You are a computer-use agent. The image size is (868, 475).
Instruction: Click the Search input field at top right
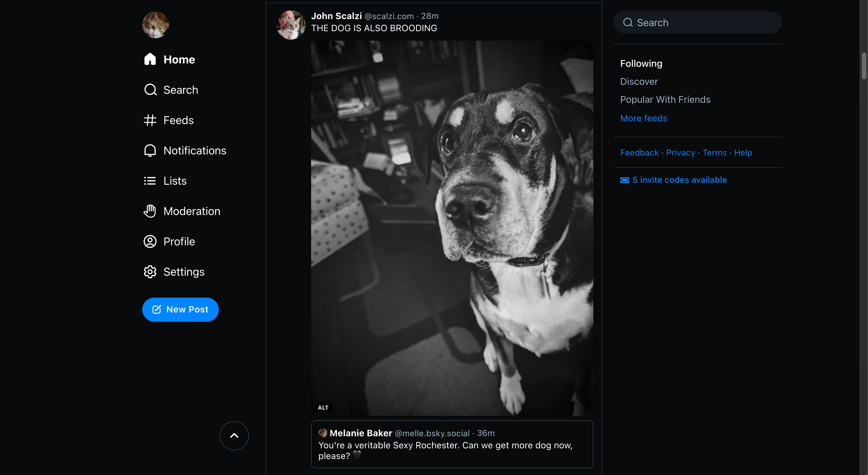[x=697, y=22]
